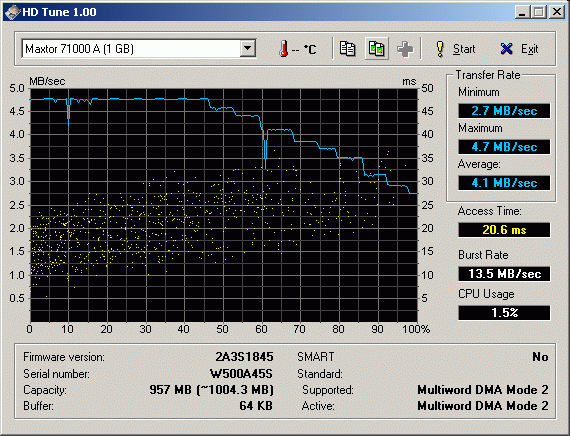Click the serial number W500A45S
This screenshot has width=570, height=436.
[241, 373]
